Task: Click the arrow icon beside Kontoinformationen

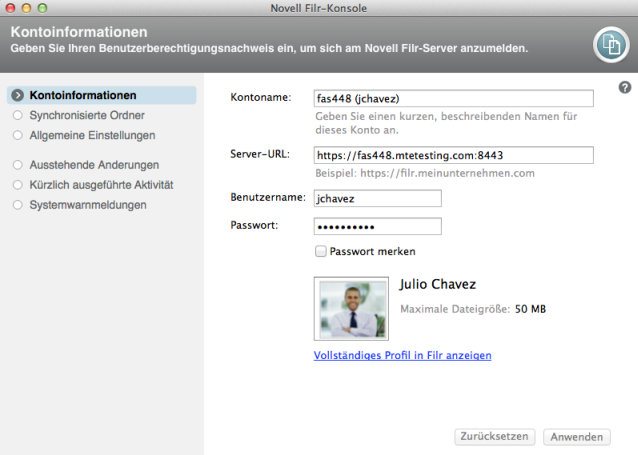Action: point(17,95)
